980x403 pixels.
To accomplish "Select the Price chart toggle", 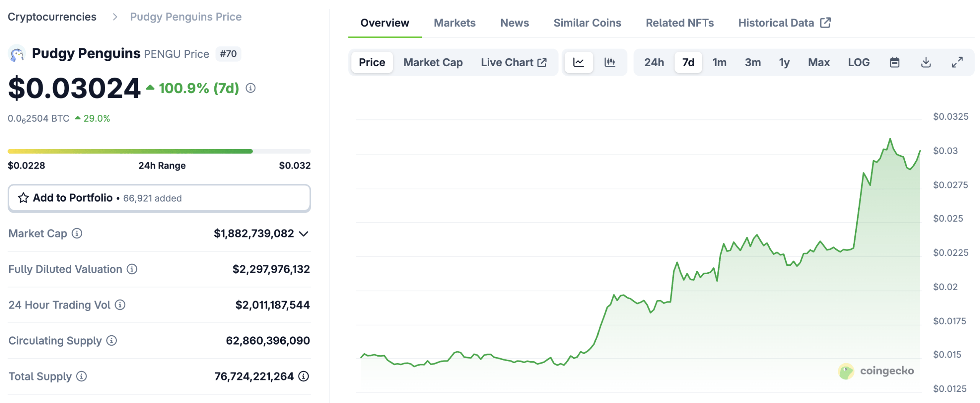I will click(372, 62).
